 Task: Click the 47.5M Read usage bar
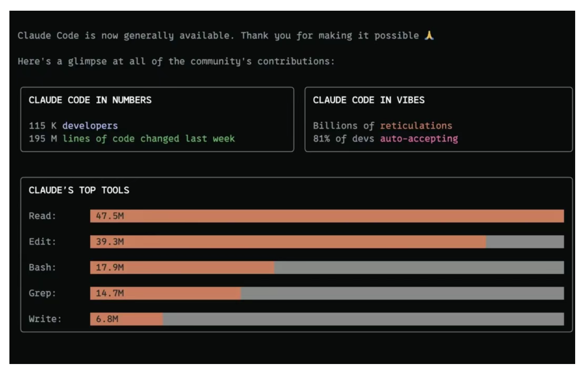tap(327, 216)
